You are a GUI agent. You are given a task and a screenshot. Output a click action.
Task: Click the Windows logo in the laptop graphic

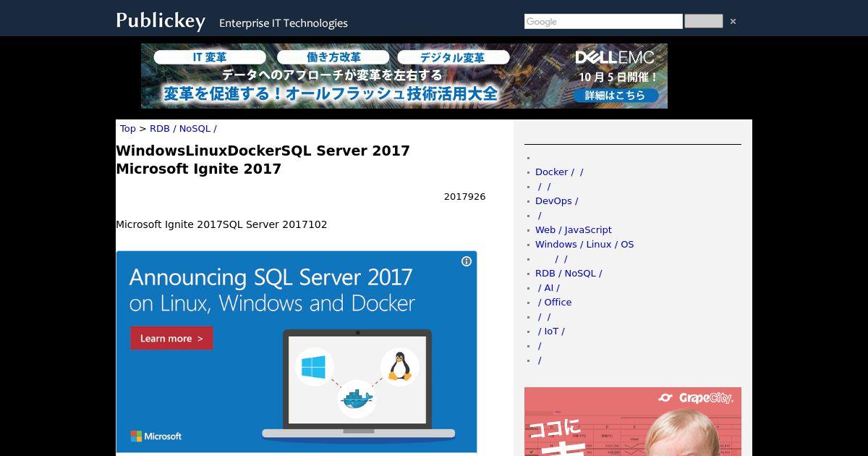pyautogui.click(x=314, y=366)
